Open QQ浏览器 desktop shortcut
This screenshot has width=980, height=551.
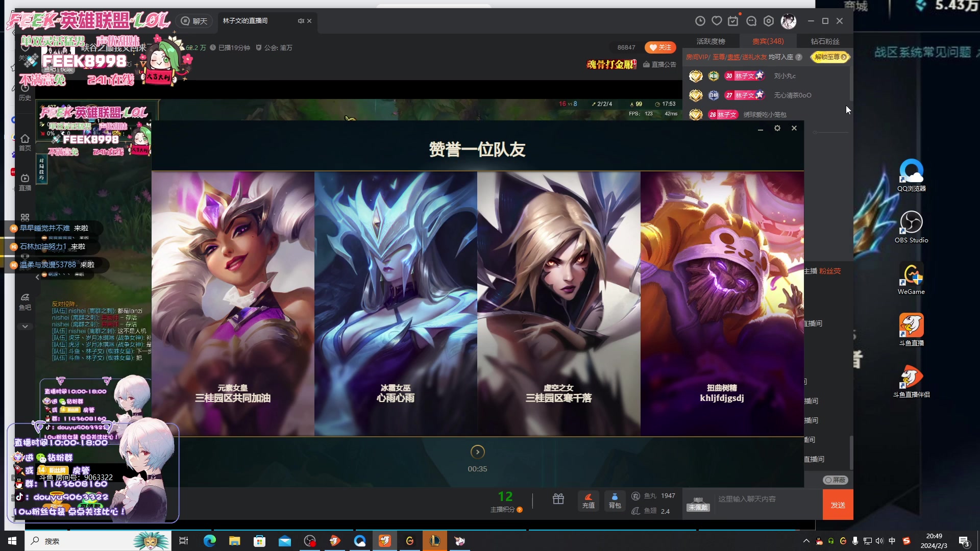pyautogui.click(x=912, y=175)
